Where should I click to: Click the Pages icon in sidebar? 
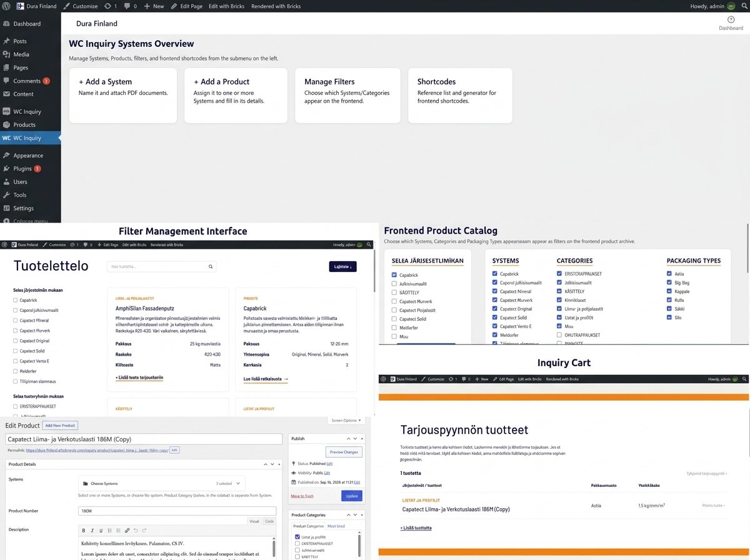coord(6,67)
